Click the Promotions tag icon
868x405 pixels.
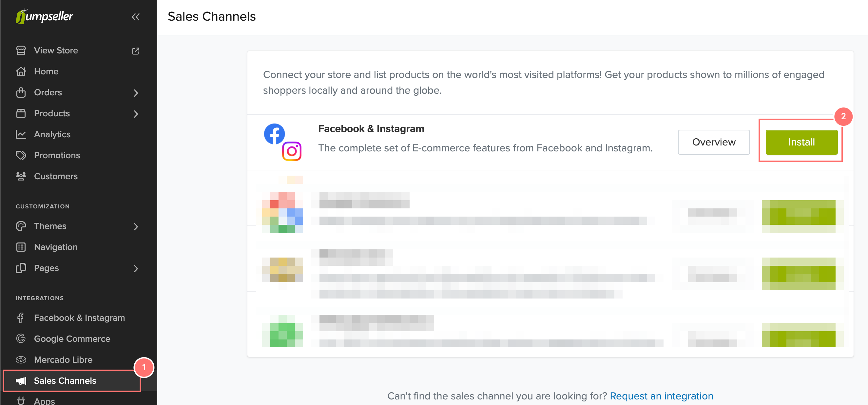(x=21, y=155)
